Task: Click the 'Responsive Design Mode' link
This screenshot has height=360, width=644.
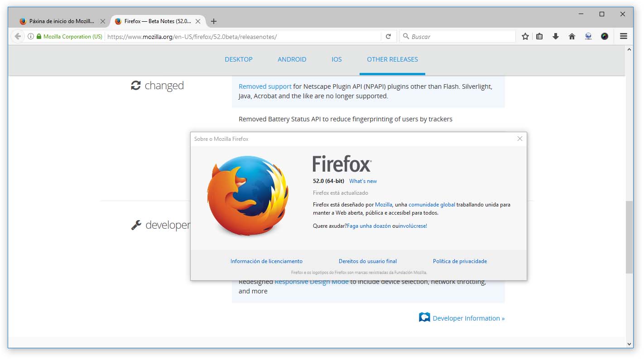Action: coord(312,282)
